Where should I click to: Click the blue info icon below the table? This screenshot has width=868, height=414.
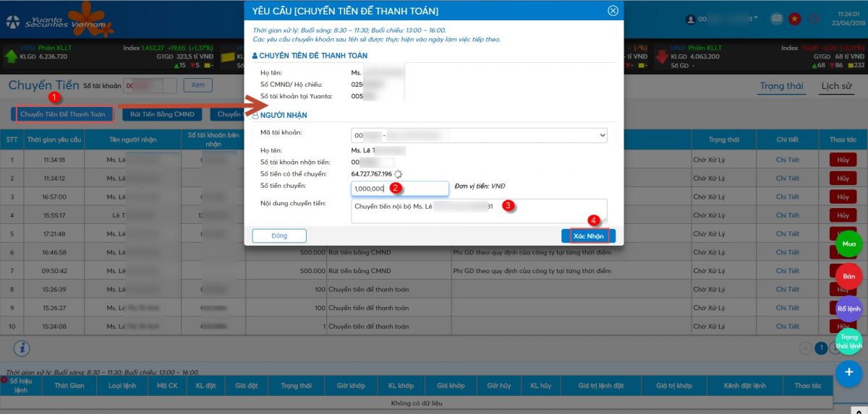click(22, 348)
